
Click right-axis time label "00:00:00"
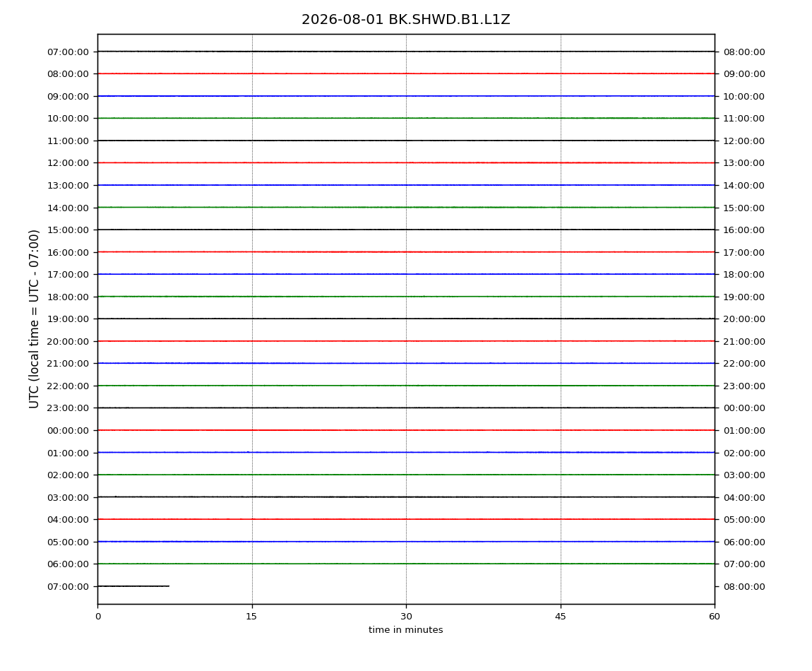click(744, 408)
